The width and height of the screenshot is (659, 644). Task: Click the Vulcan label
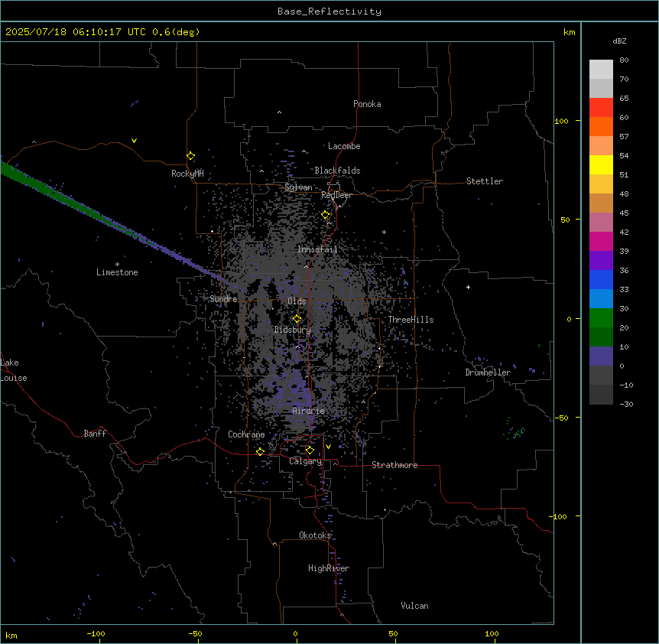click(415, 606)
